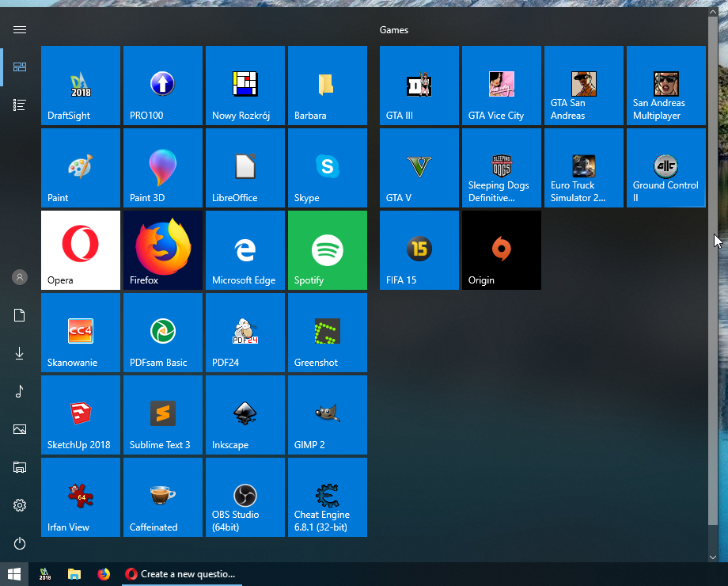This screenshot has width=728, height=586.
Task: Open Skype tile
Action: (328, 168)
